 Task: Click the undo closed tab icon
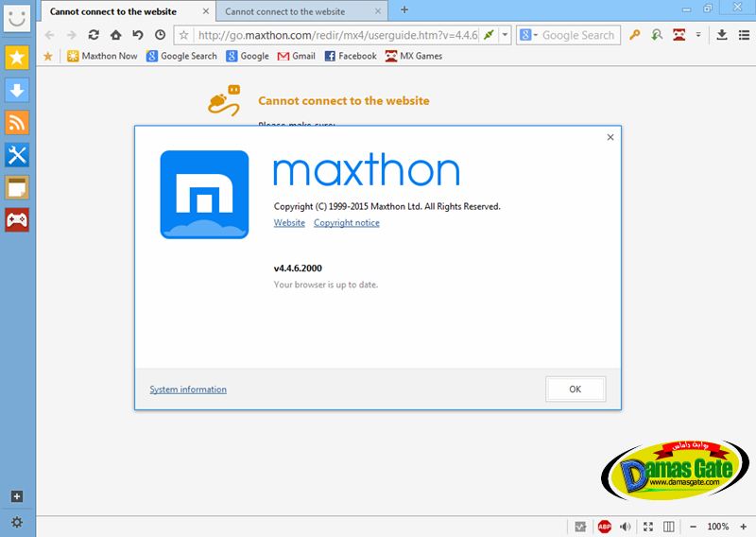coord(138,35)
